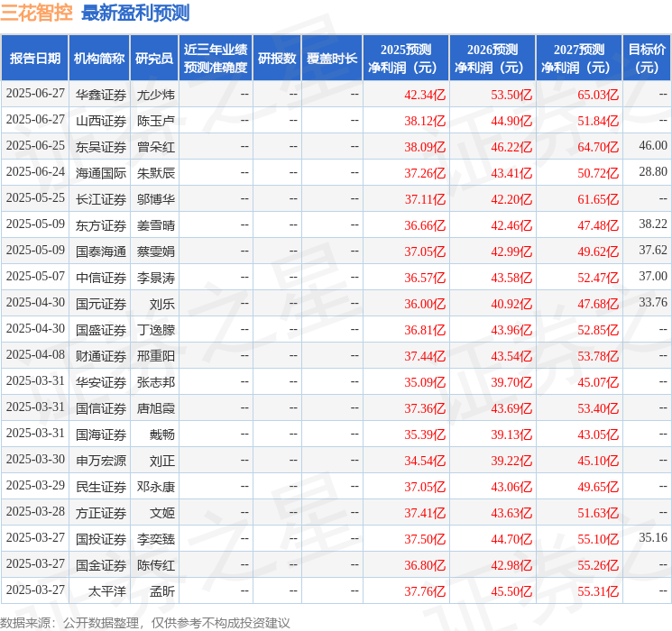Click the 2026预测净利润 column header
Viewport: 672px width, 631px height.
[x=492, y=59]
